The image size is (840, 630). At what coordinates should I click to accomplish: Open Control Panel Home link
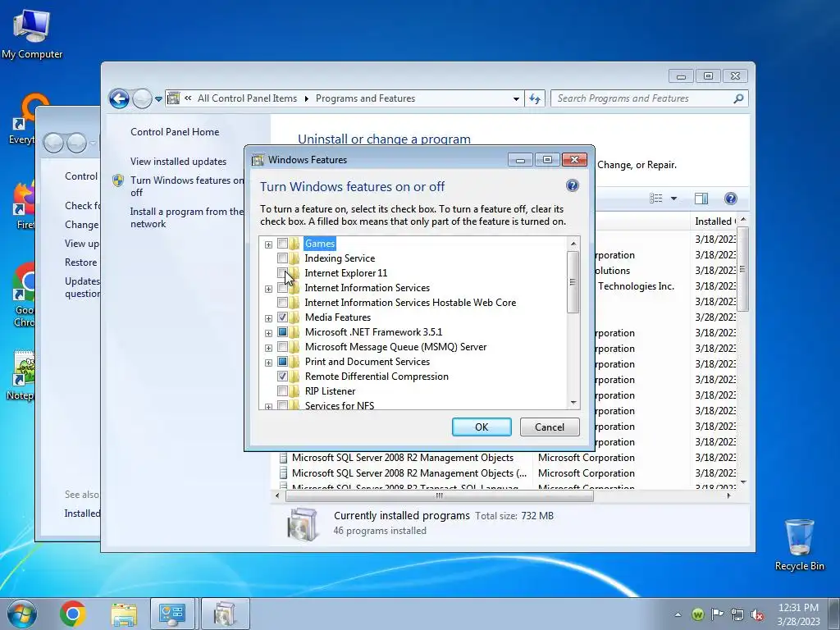click(175, 132)
